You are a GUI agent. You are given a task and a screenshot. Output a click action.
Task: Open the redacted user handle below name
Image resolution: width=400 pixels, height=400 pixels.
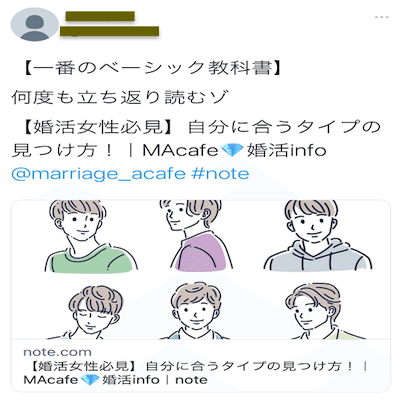click(109, 31)
